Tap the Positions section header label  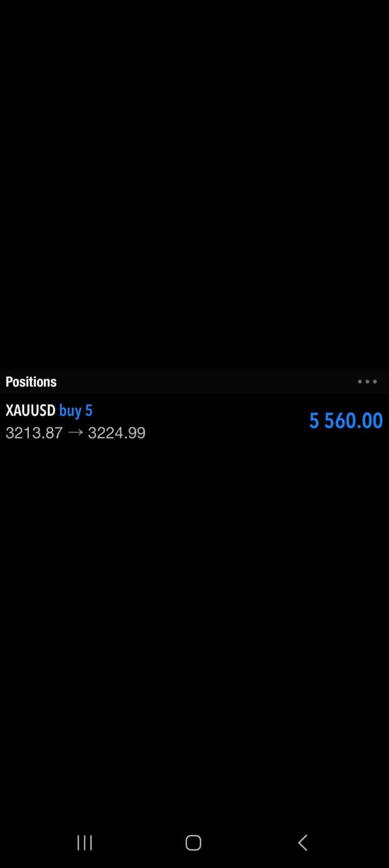(31, 382)
